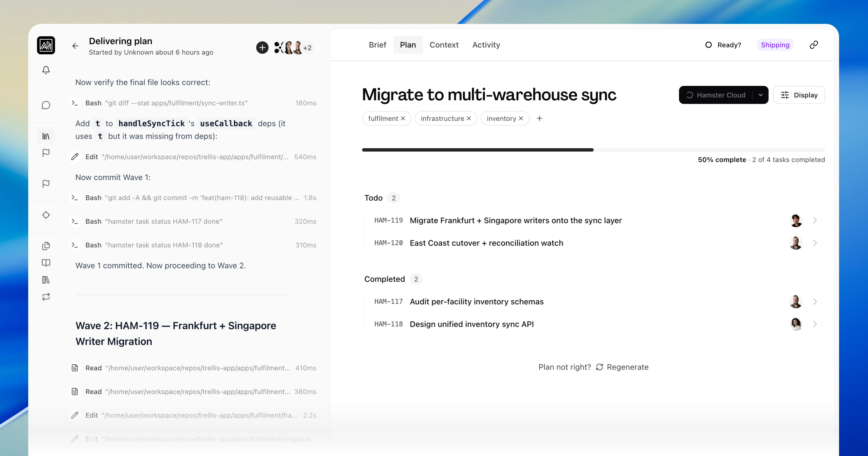Screen dimensions: 868x456
Task: Open task Audit per-facility inventory schemas
Action: point(476,302)
